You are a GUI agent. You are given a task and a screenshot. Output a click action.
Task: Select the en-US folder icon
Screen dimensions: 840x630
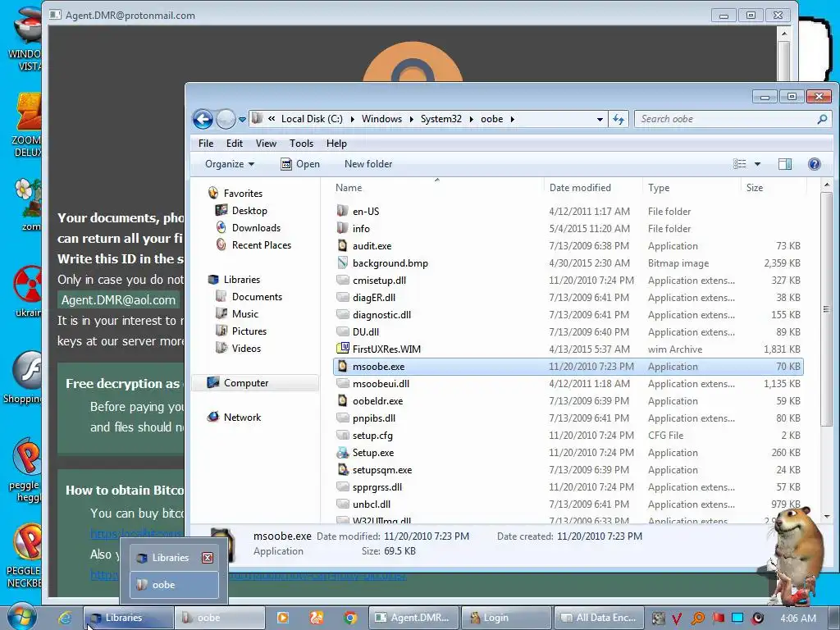coord(343,211)
